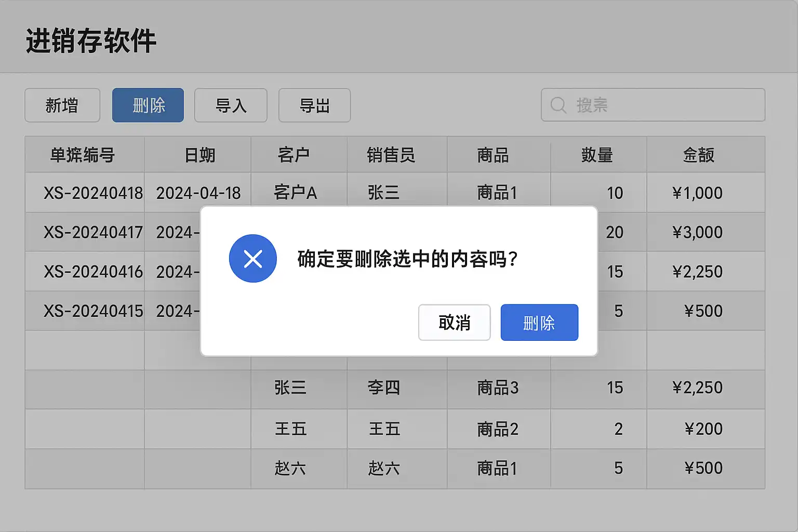Sort by 数量 column header
The height and width of the screenshot is (532, 798).
[597, 155]
